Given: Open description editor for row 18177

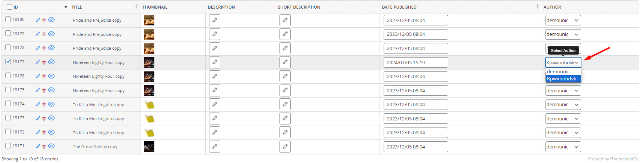Looking at the screenshot, I should pos(215,62).
